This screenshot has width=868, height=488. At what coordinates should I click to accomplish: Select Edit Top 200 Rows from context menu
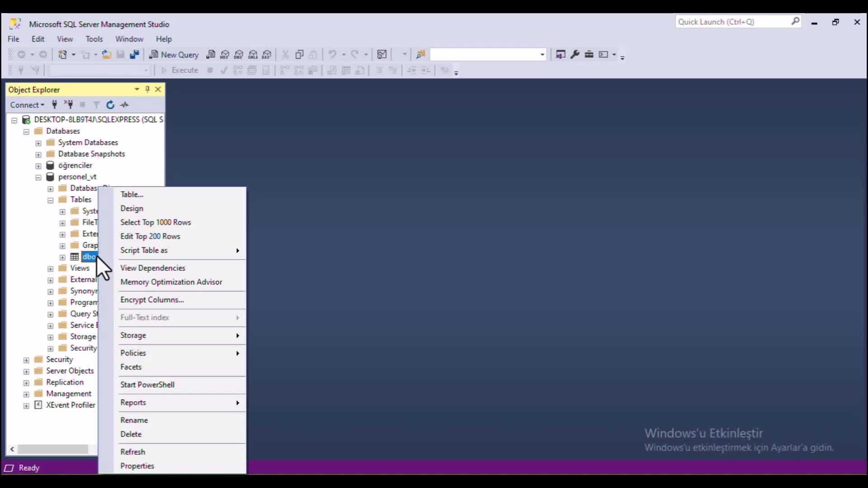click(150, 236)
